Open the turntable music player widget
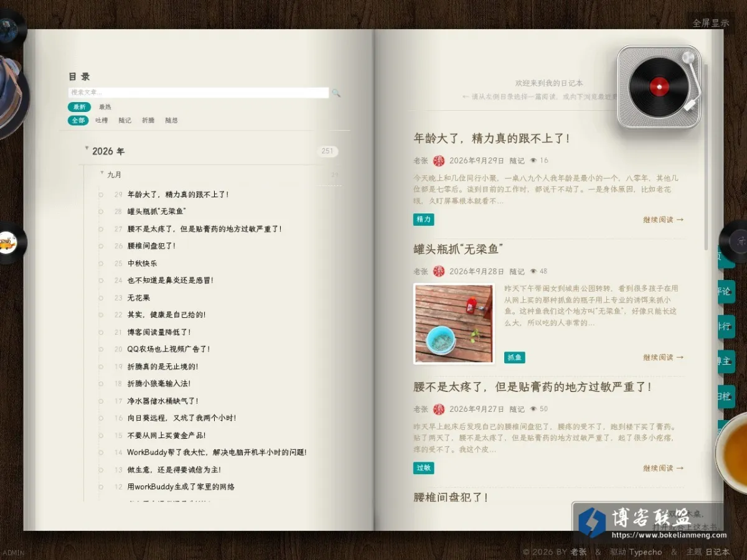Viewport: 747px width, 560px height. (x=659, y=86)
